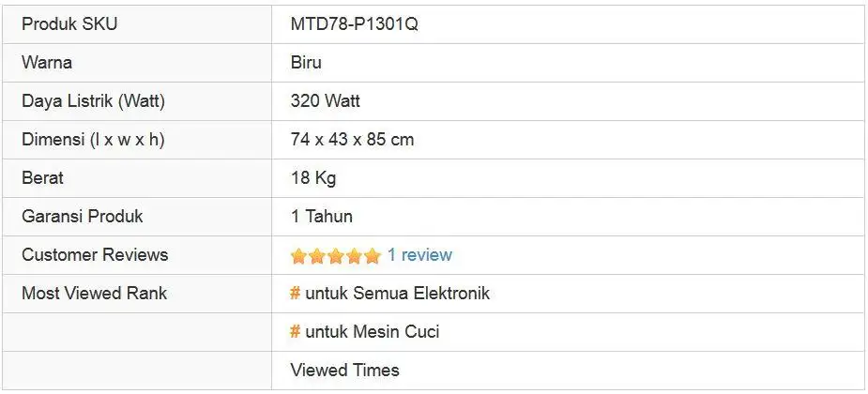Click the orange # before Semua Elektronik

(x=295, y=294)
